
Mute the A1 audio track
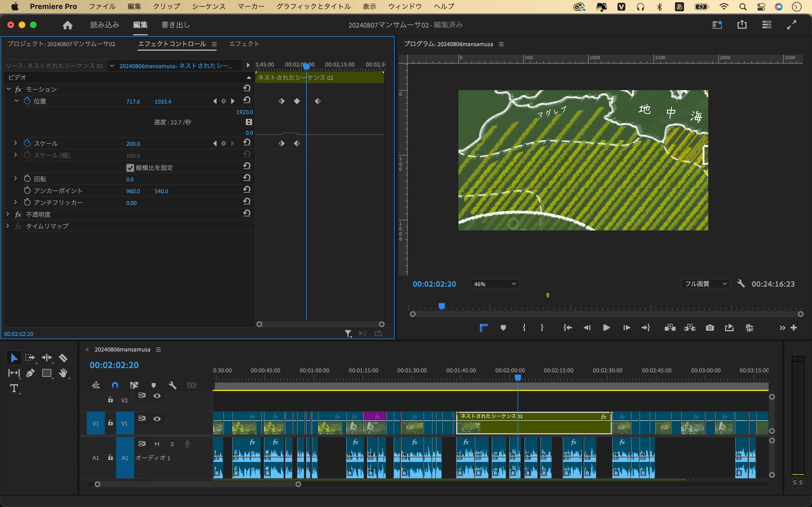(x=157, y=444)
